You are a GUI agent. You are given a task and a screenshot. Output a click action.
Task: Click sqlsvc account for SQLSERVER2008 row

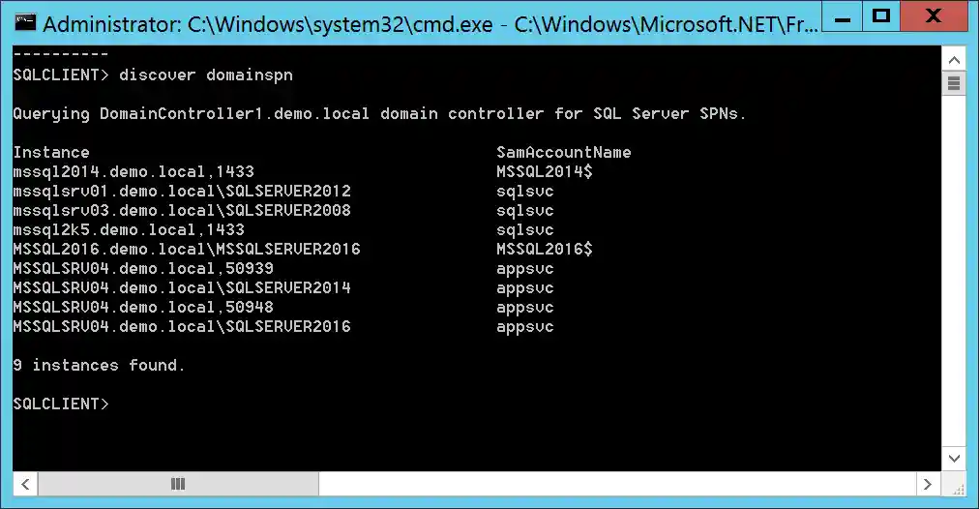pyautogui.click(x=525, y=211)
